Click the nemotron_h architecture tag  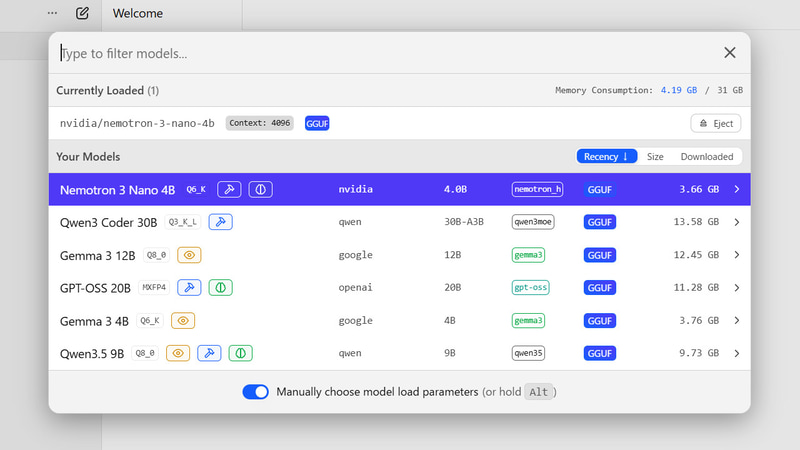[x=537, y=189]
